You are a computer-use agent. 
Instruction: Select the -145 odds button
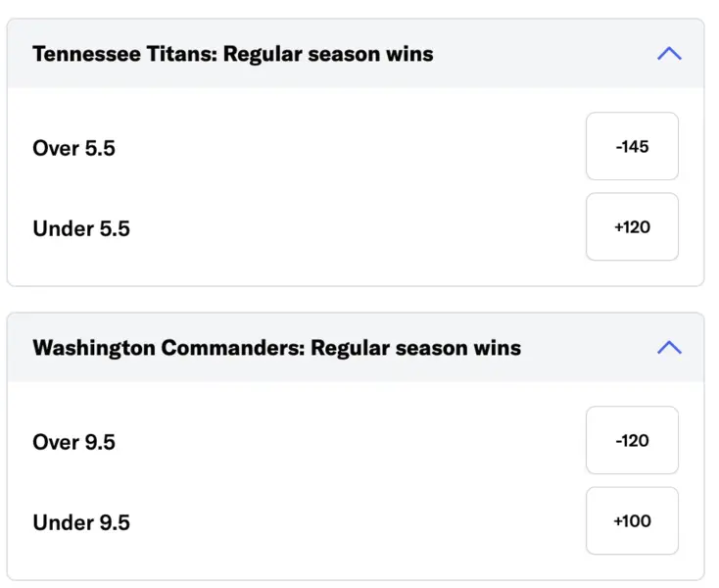[632, 147]
